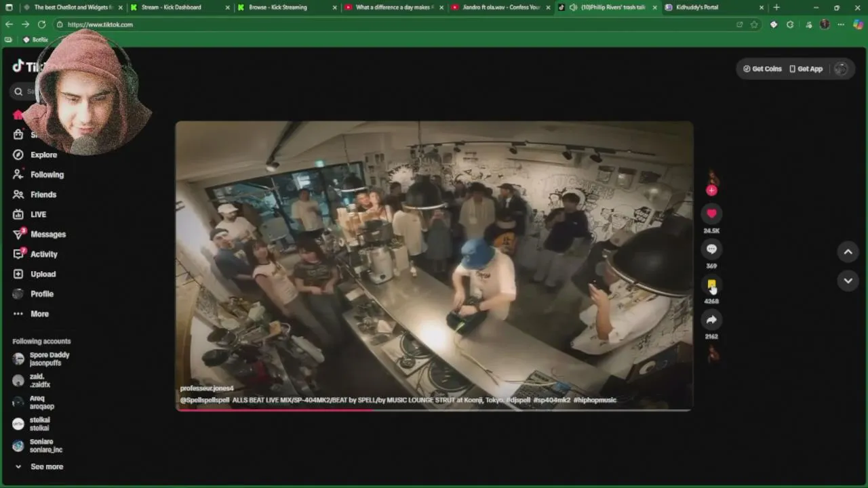Image resolution: width=868 pixels, height=488 pixels.
Task: Go to next video with down arrow
Action: click(x=848, y=280)
